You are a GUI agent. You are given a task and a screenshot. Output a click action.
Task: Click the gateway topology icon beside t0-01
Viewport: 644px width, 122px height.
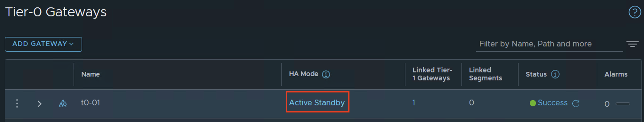(63, 103)
